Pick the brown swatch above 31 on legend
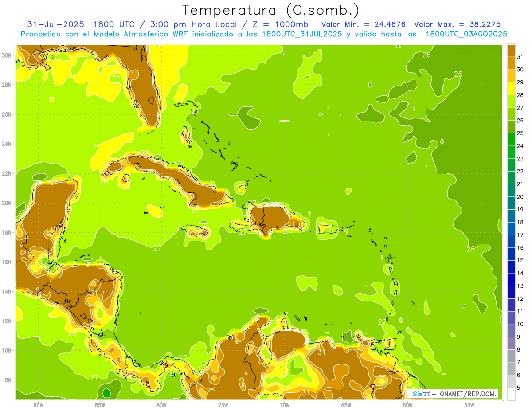The width and height of the screenshot is (532, 411). 511,51
